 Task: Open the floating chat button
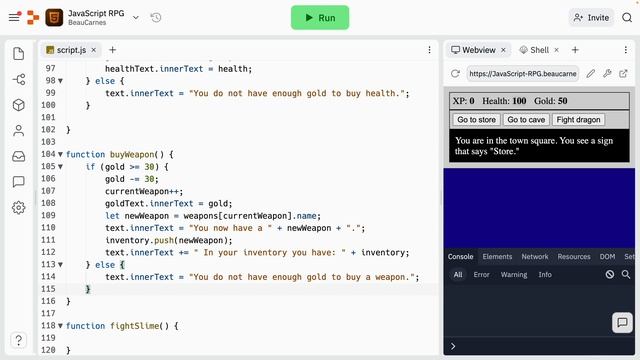pos(622,323)
